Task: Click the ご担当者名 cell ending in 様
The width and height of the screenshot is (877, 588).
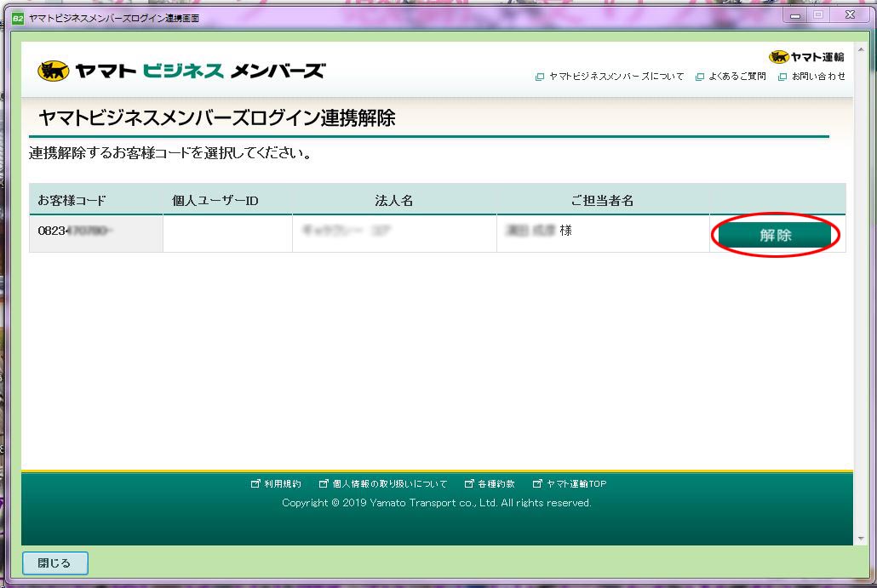Action: click(603, 233)
